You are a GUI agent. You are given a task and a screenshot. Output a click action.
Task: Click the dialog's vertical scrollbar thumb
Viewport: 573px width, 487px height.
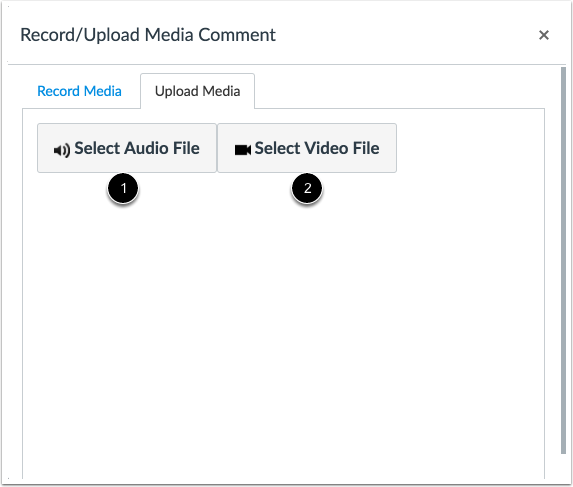pyautogui.click(x=563, y=260)
